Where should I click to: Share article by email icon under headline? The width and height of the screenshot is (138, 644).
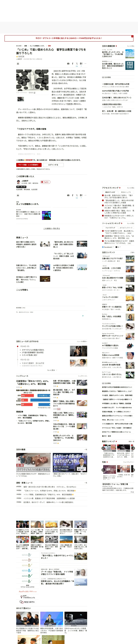pyautogui.click(x=68, y=64)
